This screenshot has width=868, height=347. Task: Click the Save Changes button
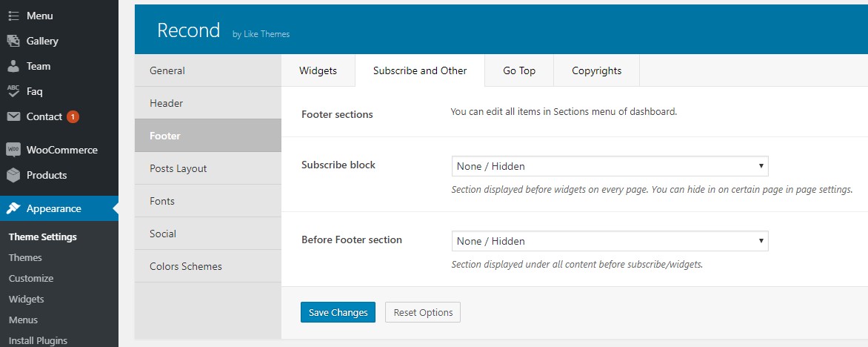pyautogui.click(x=338, y=312)
